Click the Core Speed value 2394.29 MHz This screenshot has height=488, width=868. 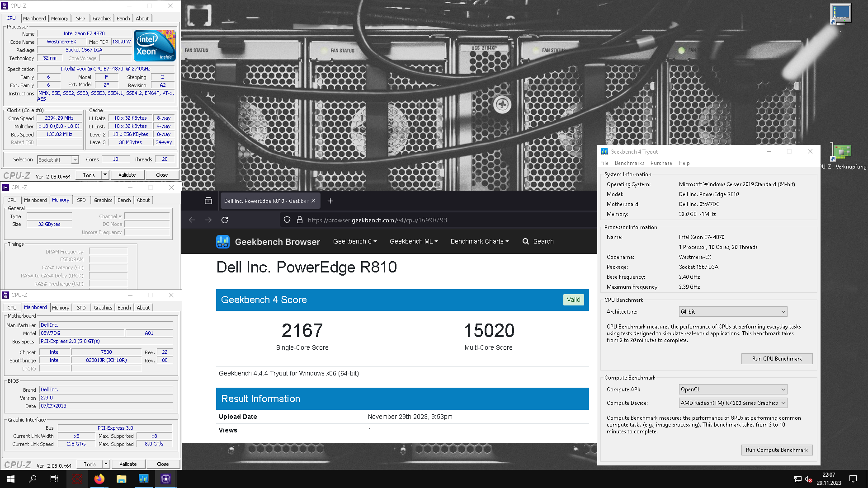pos(59,118)
